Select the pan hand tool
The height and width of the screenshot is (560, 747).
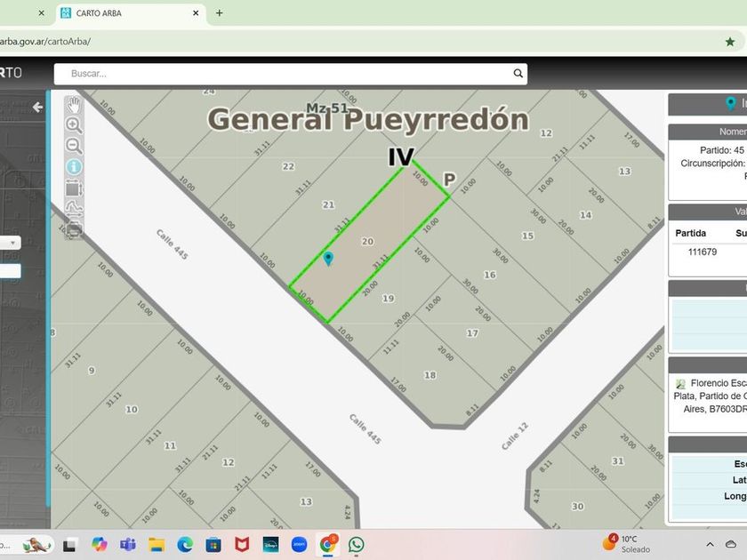pos(74,105)
